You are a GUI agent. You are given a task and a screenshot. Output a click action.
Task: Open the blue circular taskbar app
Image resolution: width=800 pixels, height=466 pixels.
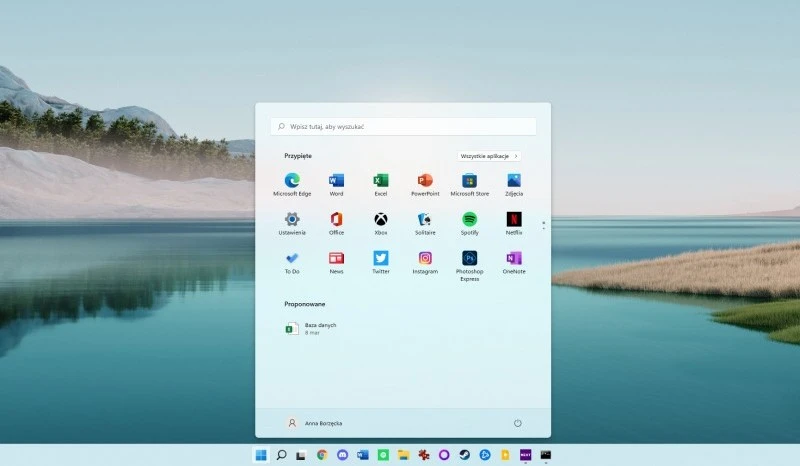(485, 455)
